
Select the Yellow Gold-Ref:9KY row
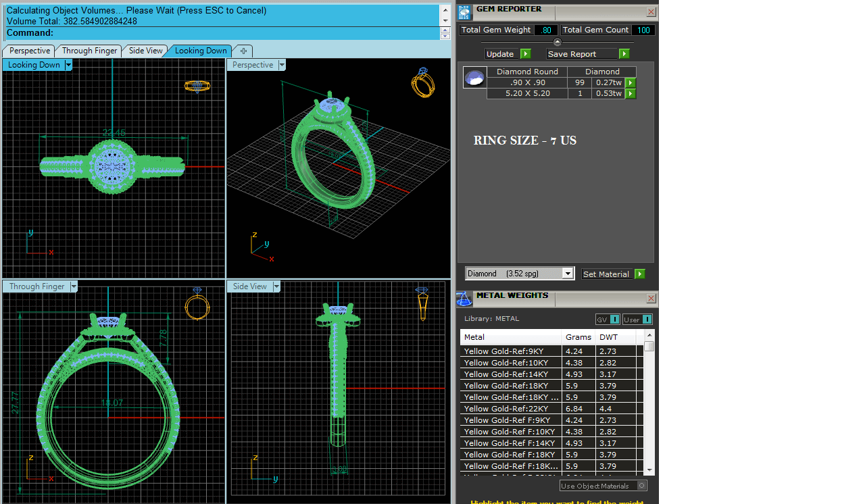pyautogui.click(x=551, y=351)
